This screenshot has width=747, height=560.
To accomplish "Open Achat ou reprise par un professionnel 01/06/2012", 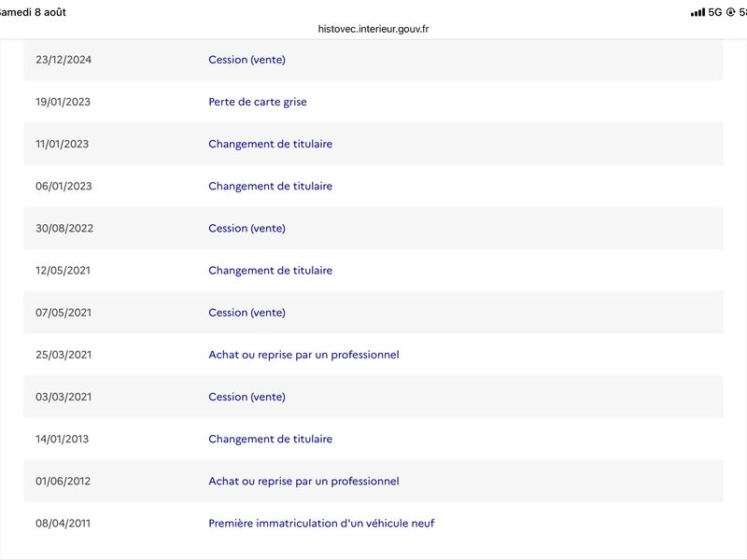I will (303, 482).
